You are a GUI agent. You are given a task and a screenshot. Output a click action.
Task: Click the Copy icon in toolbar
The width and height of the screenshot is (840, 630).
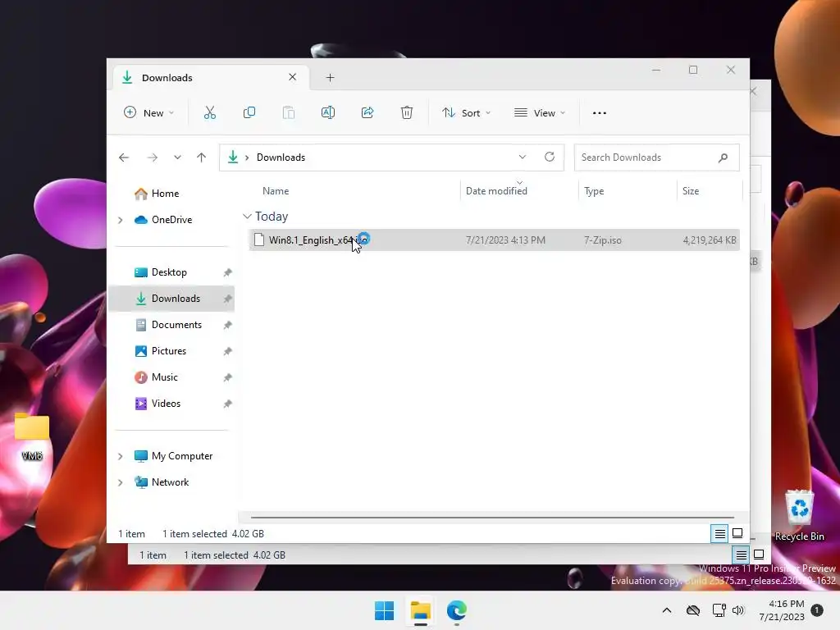[249, 112]
